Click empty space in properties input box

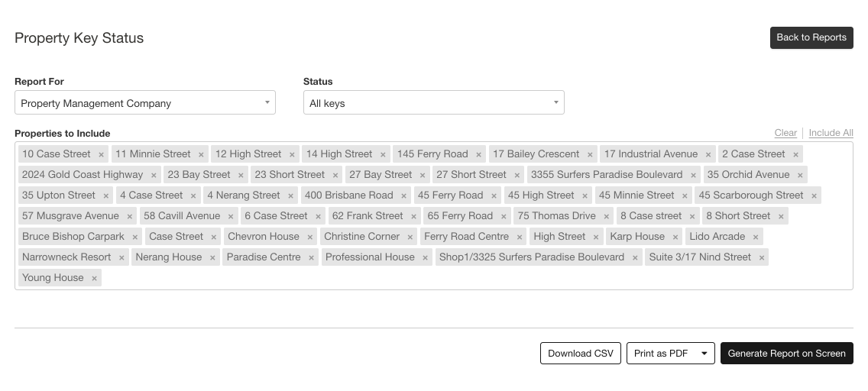(458, 278)
